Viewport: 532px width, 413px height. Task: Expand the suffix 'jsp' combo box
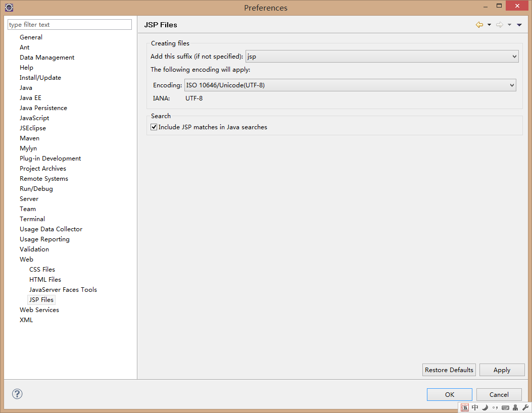514,57
